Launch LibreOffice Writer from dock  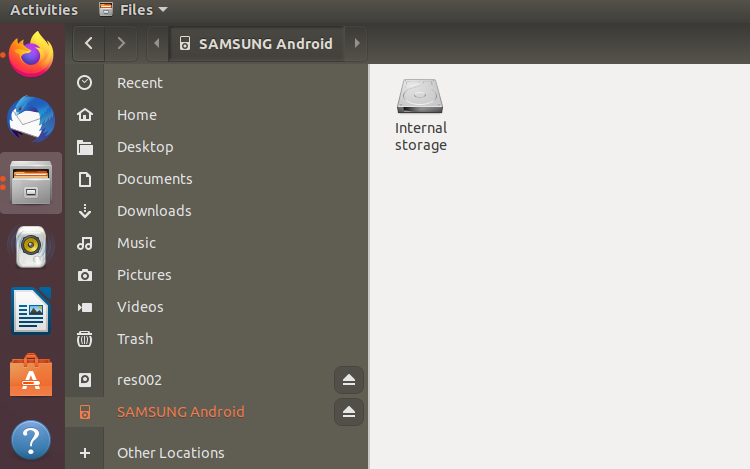[31, 311]
